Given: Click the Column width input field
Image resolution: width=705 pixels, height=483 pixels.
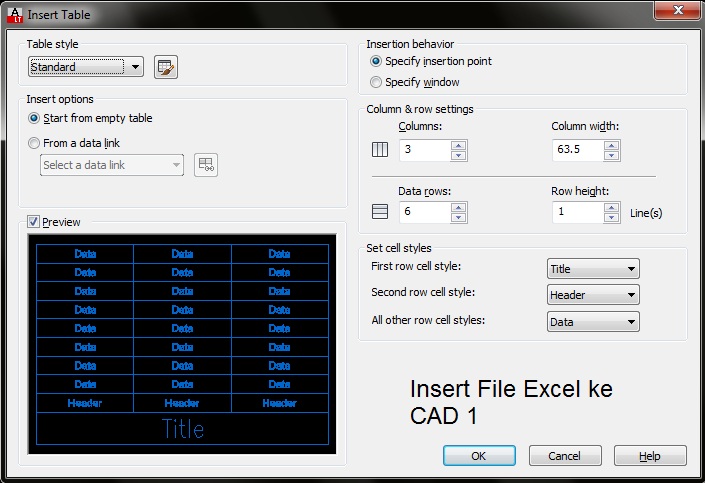Looking at the screenshot, I should pos(578,150).
